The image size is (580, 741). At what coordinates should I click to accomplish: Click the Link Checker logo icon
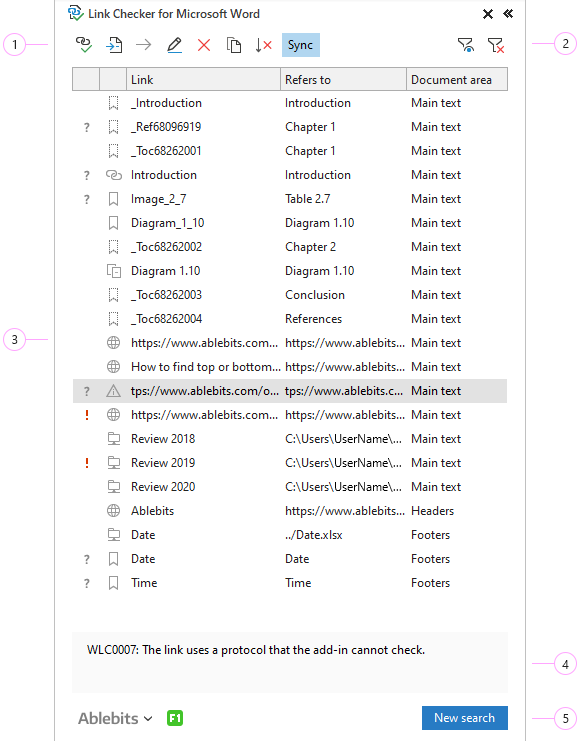(76, 13)
